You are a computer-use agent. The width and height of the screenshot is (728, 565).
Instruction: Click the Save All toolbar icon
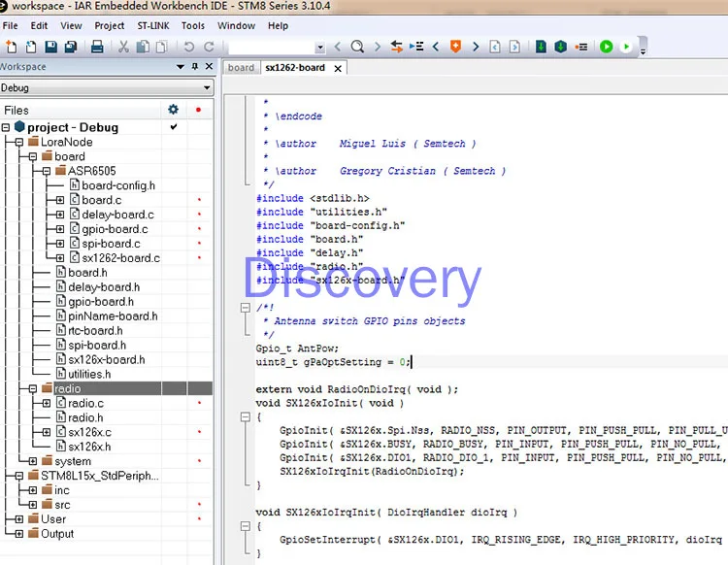[x=71, y=47]
